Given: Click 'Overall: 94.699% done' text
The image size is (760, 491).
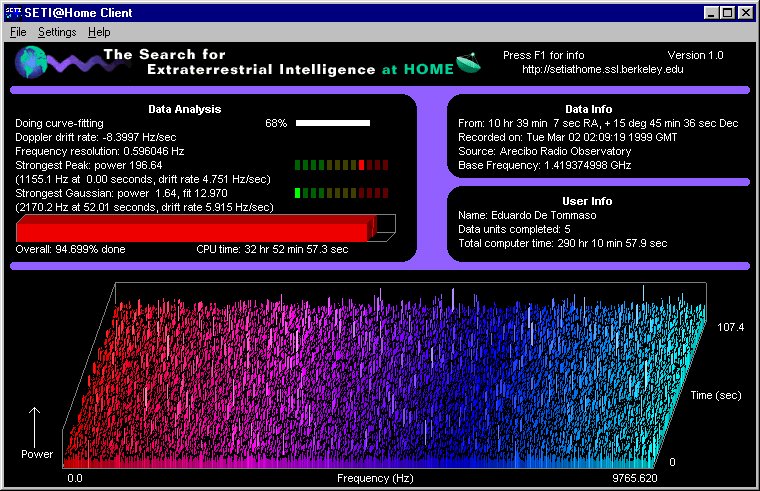Looking at the screenshot, I should (70, 249).
